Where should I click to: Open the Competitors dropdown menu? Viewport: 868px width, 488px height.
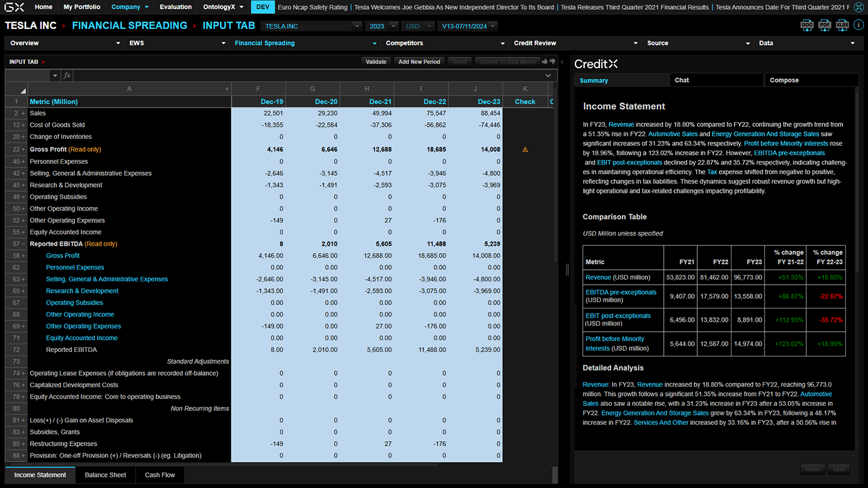[x=444, y=43]
